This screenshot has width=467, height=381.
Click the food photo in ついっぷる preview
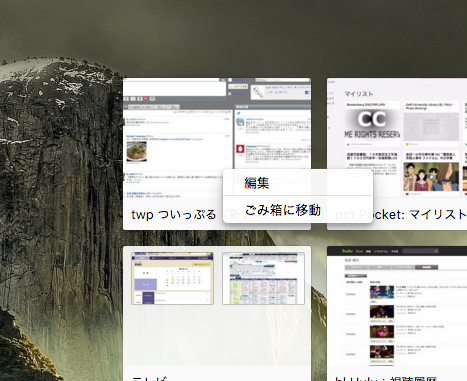tap(137, 152)
